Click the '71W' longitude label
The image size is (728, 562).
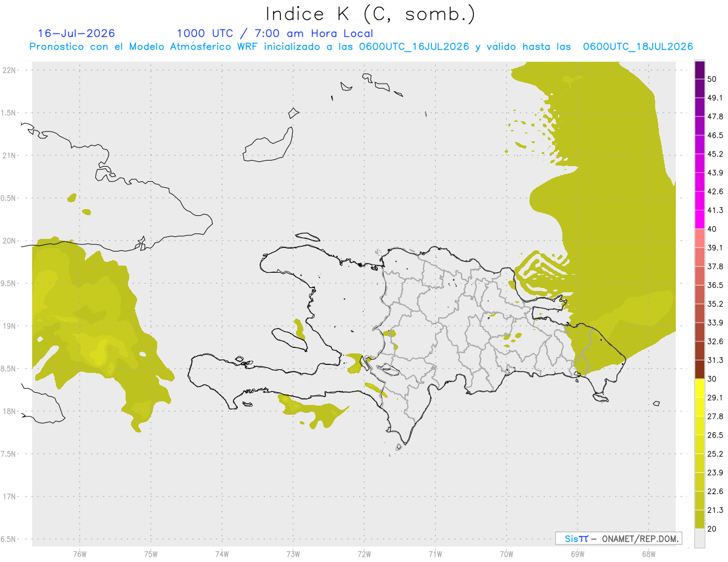(x=435, y=554)
